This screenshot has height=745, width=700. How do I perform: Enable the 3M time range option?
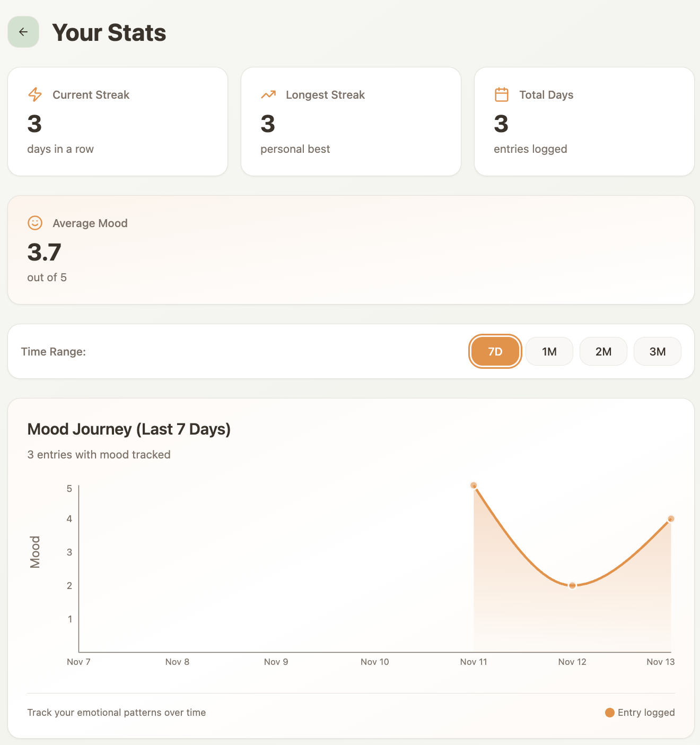pyautogui.click(x=657, y=351)
